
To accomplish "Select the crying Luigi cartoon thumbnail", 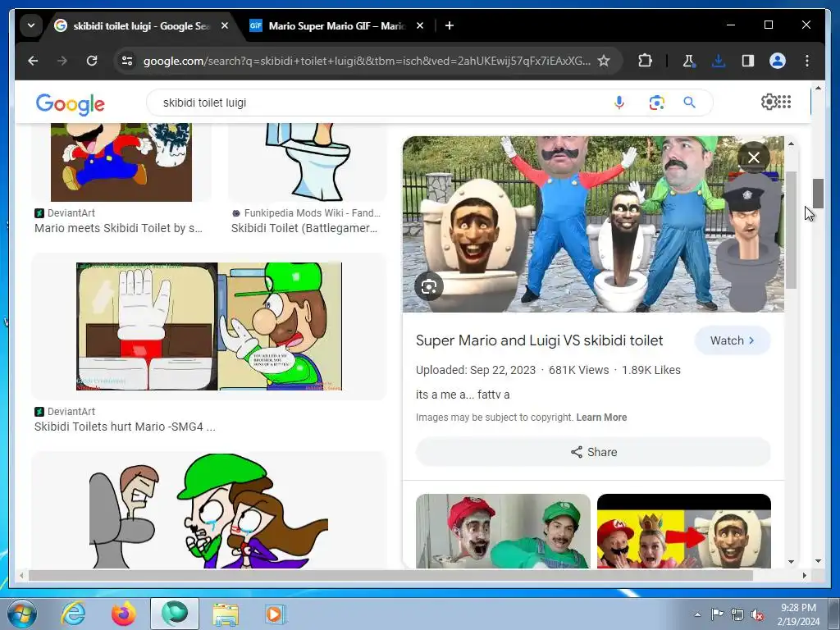I will (x=209, y=510).
